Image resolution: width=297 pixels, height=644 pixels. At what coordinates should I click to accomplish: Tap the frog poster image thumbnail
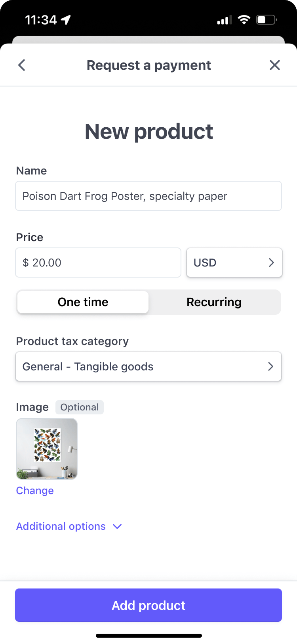pos(47,449)
